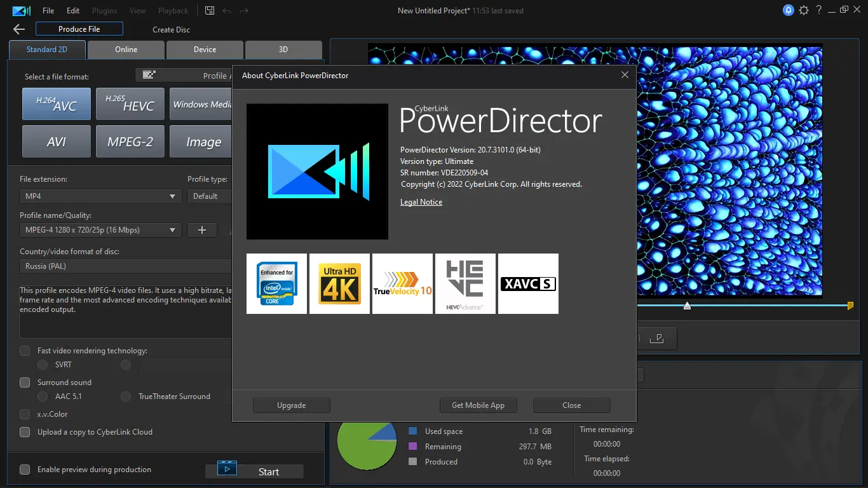This screenshot has height=488, width=868.
Task: Click the PowerDirector logo in the title bar
Action: pos(21,11)
